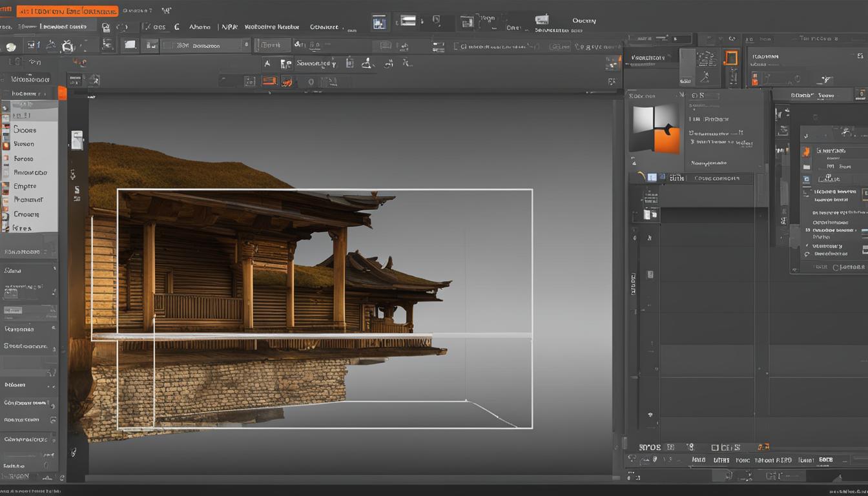Click the orange and gray color swatch preview
Image resolution: width=868 pixels, height=496 pixels.
(x=656, y=129)
